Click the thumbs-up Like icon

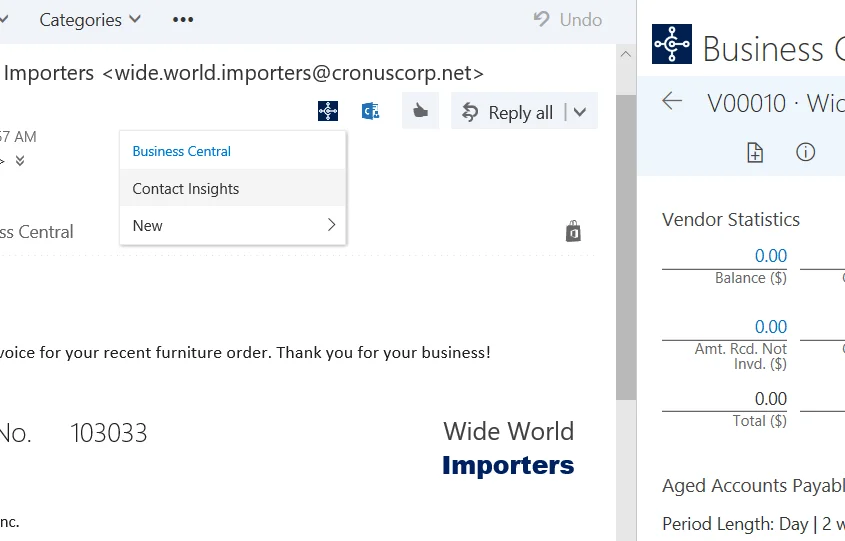(x=420, y=111)
